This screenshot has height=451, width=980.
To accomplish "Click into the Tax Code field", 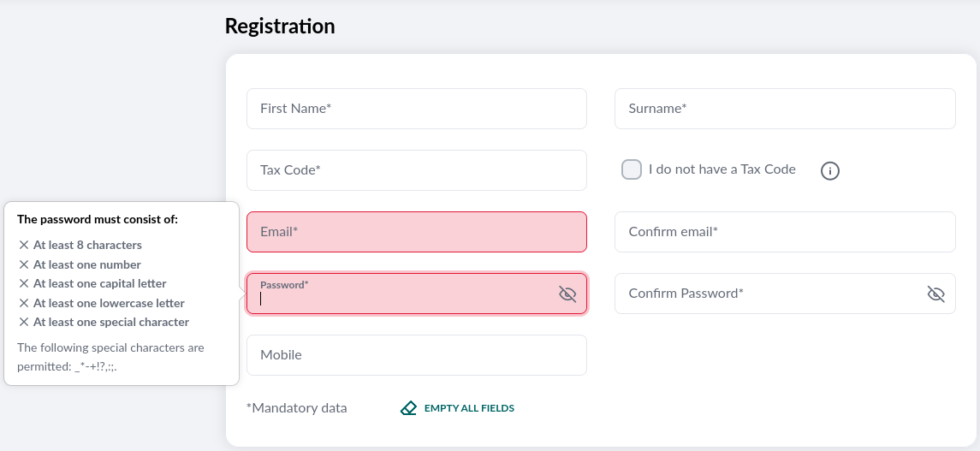I will tap(416, 170).
